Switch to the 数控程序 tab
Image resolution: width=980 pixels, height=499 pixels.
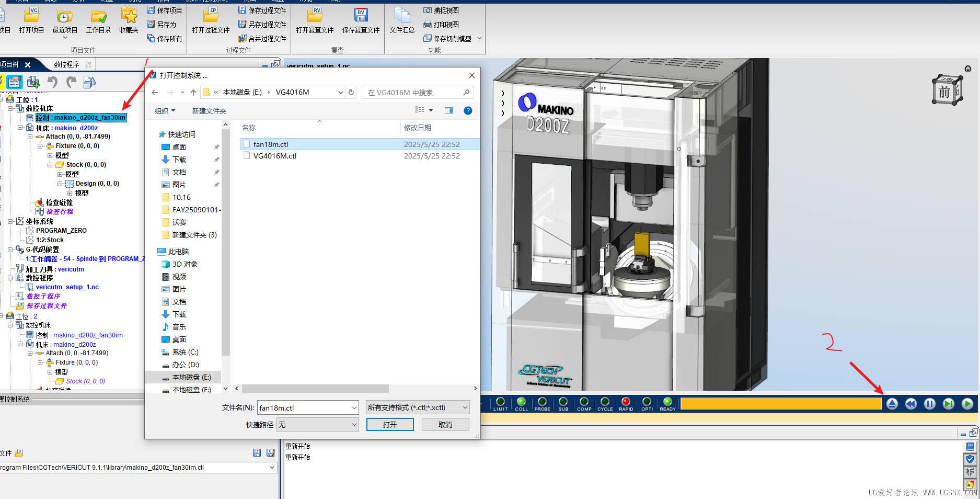click(x=67, y=64)
